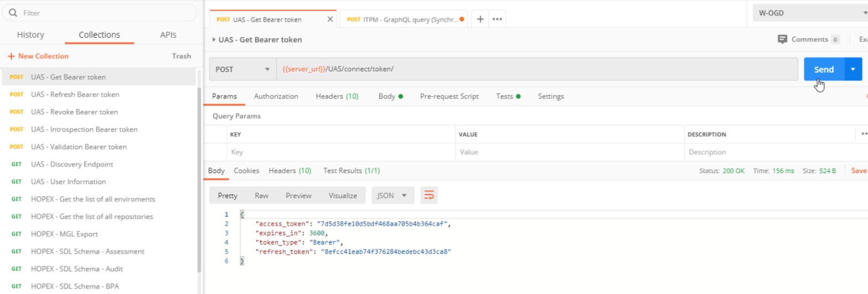Viewport: 868px width, 294px height.
Task: Expand the Send button dropdown arrow
Action: [853, 69]
